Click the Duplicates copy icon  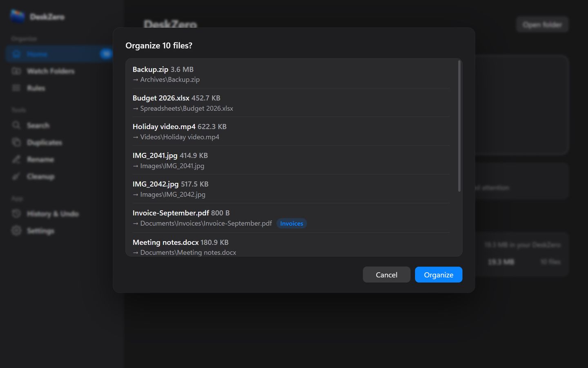[x=16, y=142]
